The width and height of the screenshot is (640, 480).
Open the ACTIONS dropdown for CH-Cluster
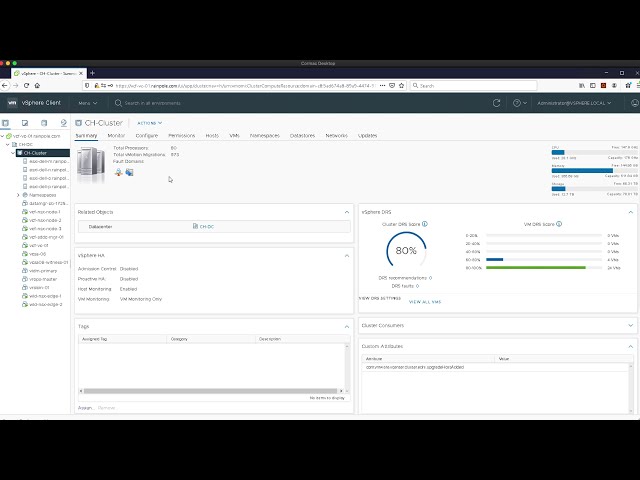[x=149, y=123]
